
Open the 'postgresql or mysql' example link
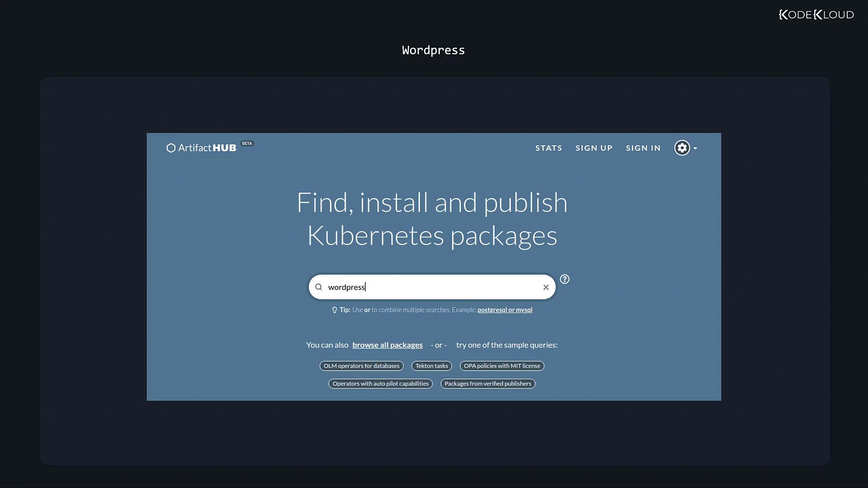click(x=505, y=310)
